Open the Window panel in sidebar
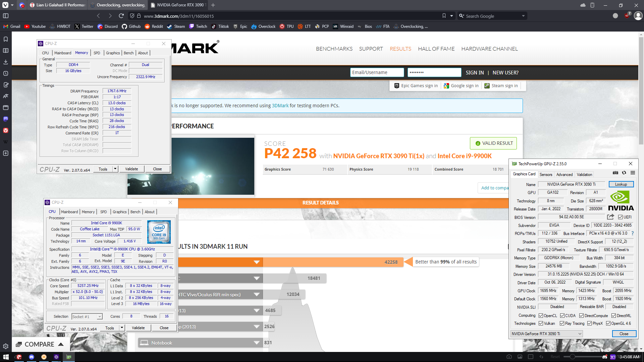The height and width of the screenshot is (362, 644). coord(6,108)
